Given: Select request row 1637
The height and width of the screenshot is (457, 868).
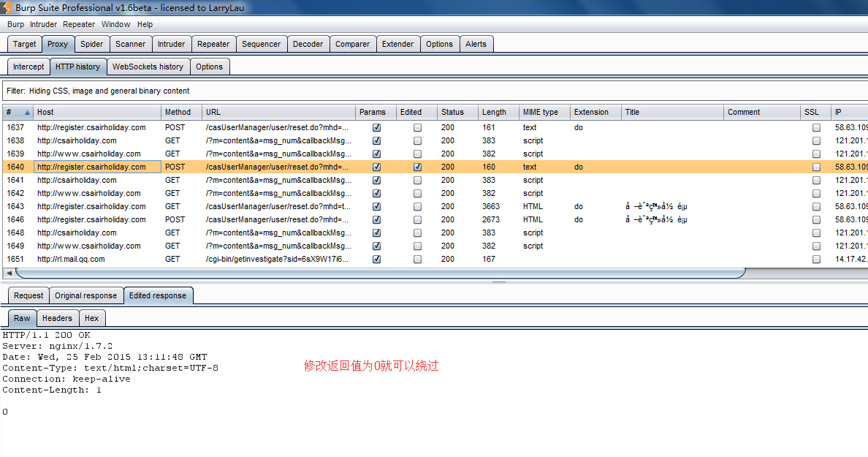Looking at the screenshot, I should [435, 127].
